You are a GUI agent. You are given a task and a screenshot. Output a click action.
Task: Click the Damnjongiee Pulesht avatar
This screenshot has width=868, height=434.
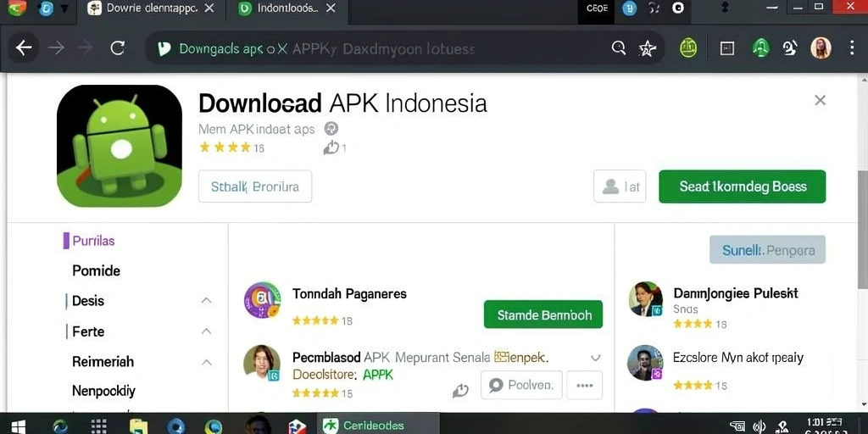coord(645,299)
